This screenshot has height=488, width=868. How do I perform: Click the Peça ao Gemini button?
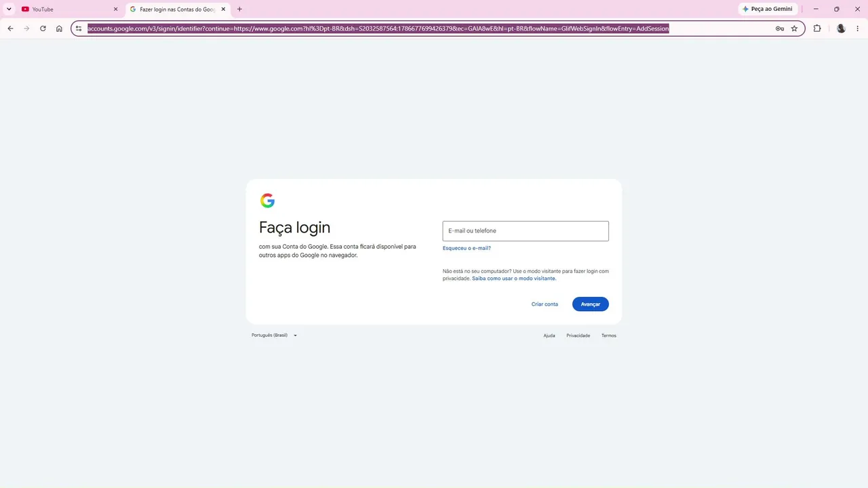tap(768, 9)
